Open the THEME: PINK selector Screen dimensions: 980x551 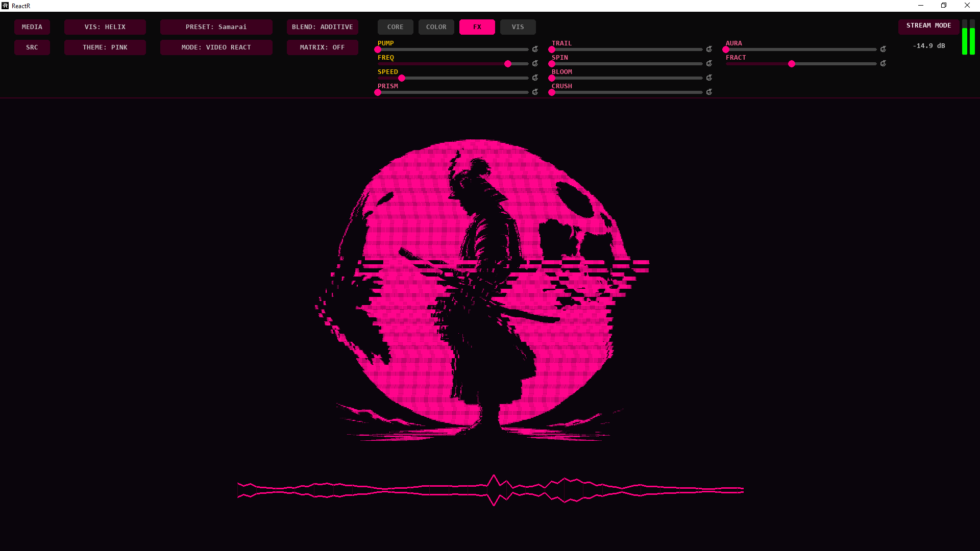105,47
